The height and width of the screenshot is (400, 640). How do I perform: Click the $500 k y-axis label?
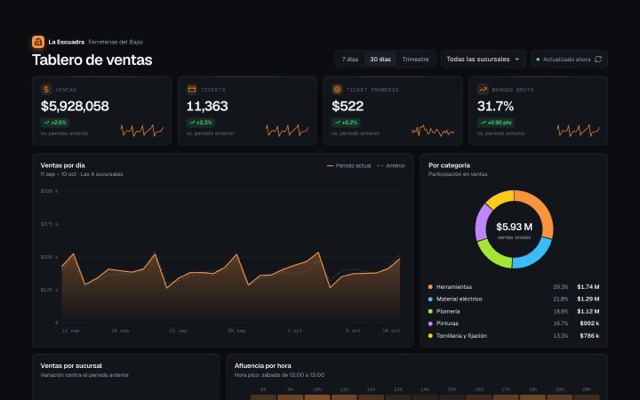point(49,191)
